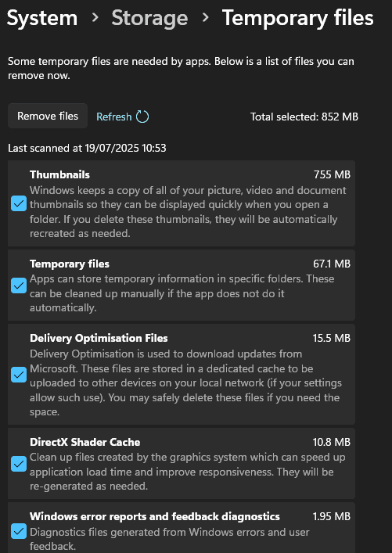Click the Thumbnails 755 MB size label

coord(332,174)
